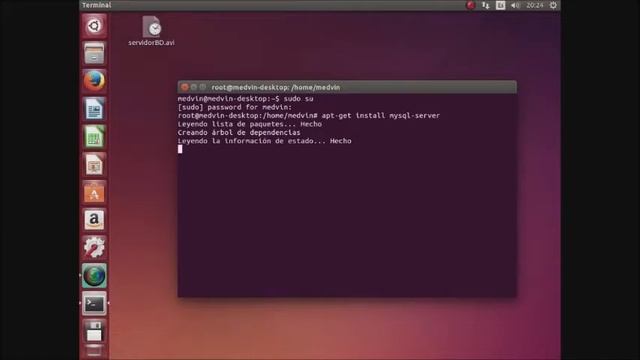The width and height of the screenshot is (640, 360).
Task: Open the clock showing 20:24
Action: pos(535,5)
